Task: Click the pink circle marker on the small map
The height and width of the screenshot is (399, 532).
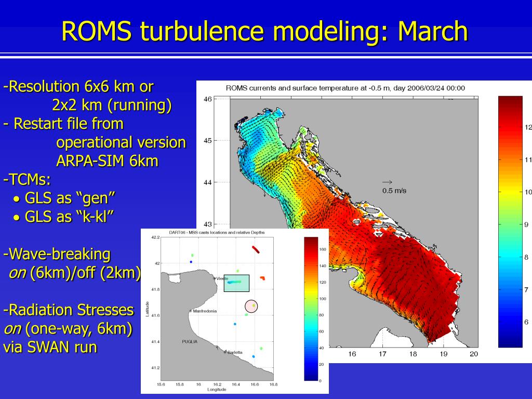Action: click(251, 307)
